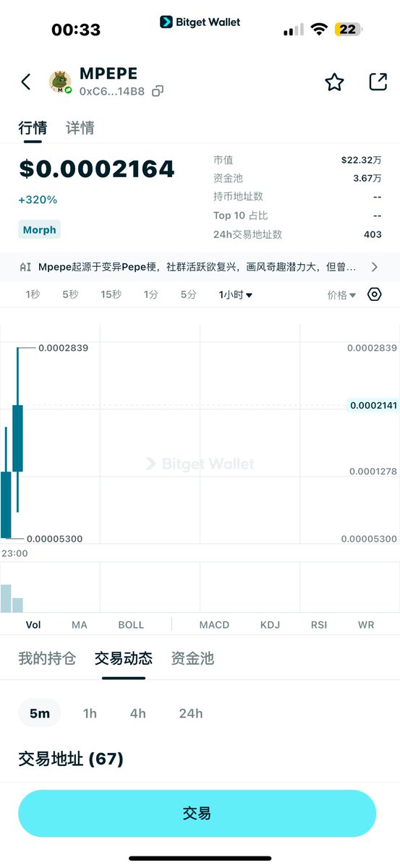
Task: Open the share icon at top right
Action: 378,82
